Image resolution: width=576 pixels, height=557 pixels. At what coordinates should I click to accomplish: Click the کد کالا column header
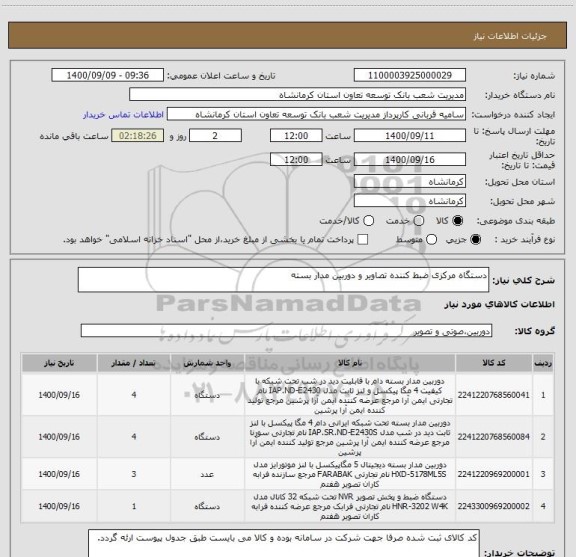(x=494, y=363)
